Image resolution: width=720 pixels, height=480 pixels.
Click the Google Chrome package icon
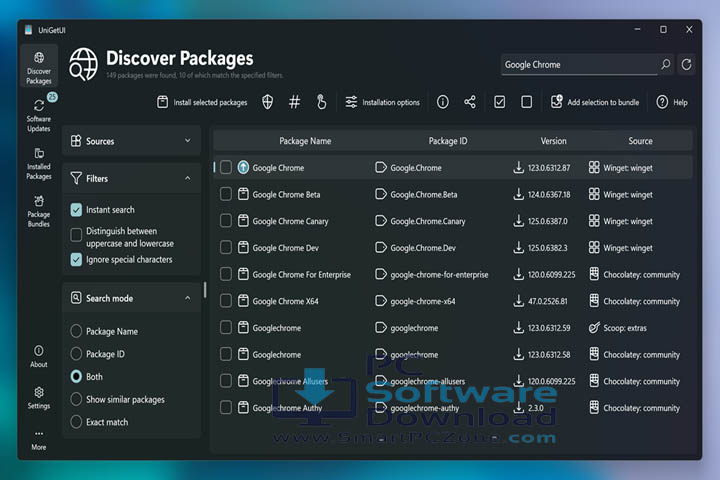click(x=243, y=168)
